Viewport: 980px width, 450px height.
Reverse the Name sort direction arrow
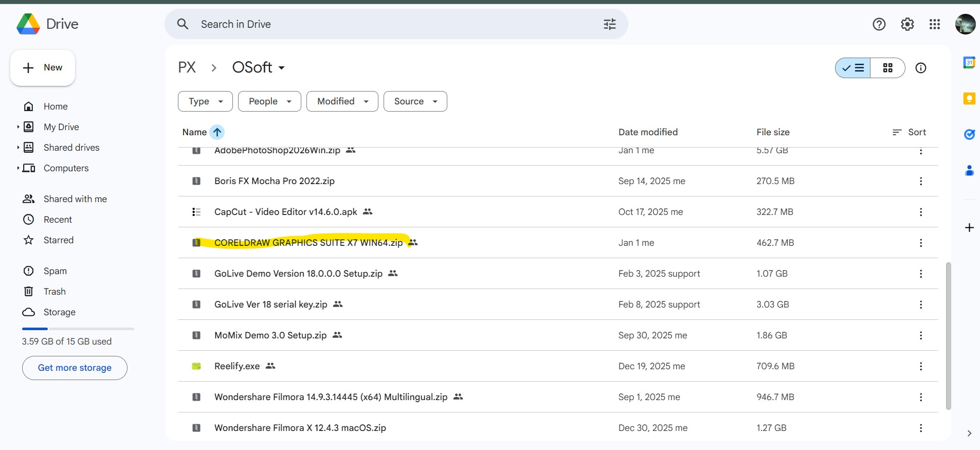click(x=217, y=132)
